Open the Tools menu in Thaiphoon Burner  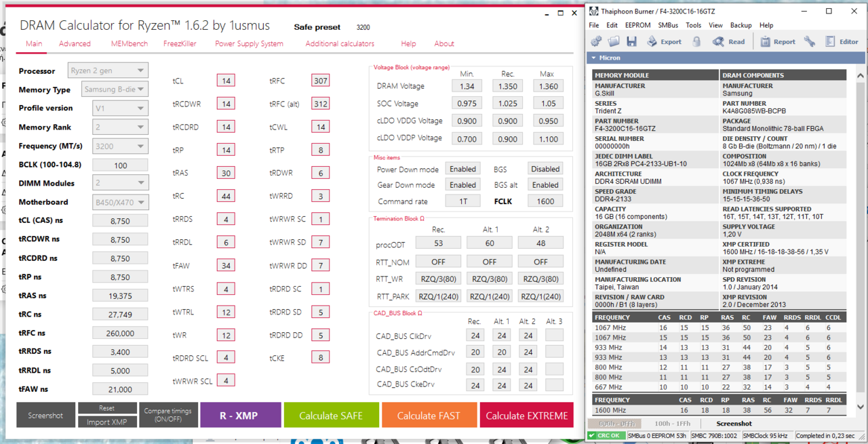(693, 25)
